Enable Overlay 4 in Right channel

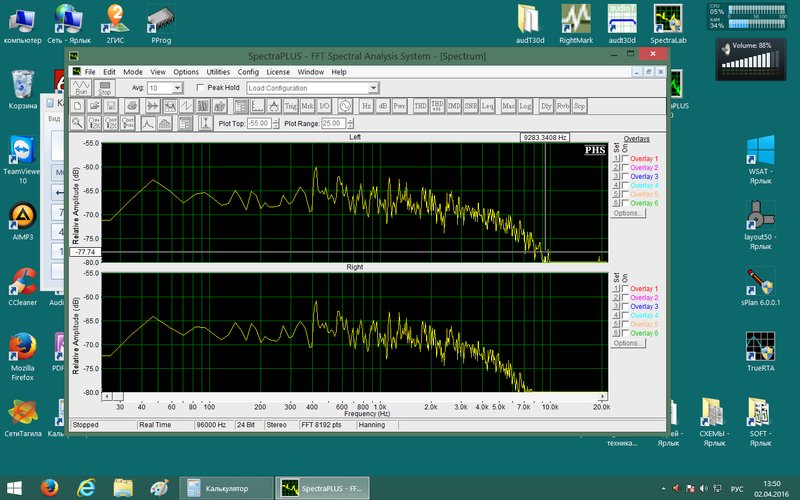tap(625, 315)
